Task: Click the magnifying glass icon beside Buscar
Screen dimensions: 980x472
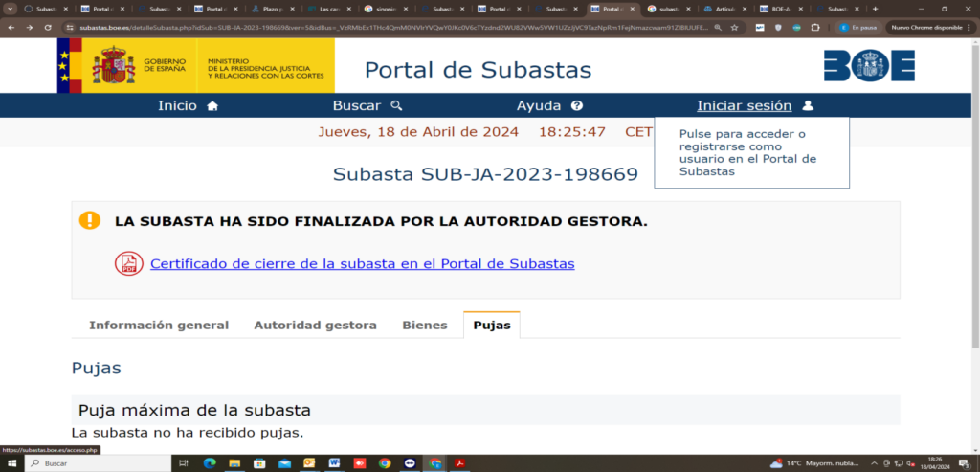Action: pyautogui.click(x=396, y=106)
